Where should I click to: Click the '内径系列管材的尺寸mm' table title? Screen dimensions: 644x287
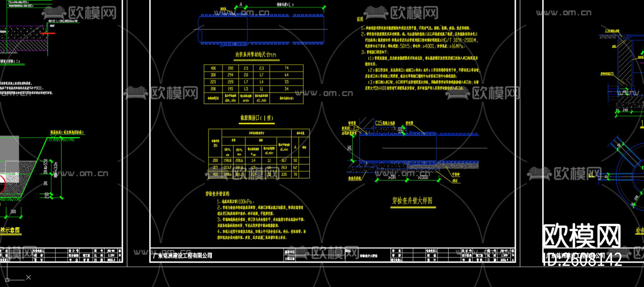tap(255, 55)
